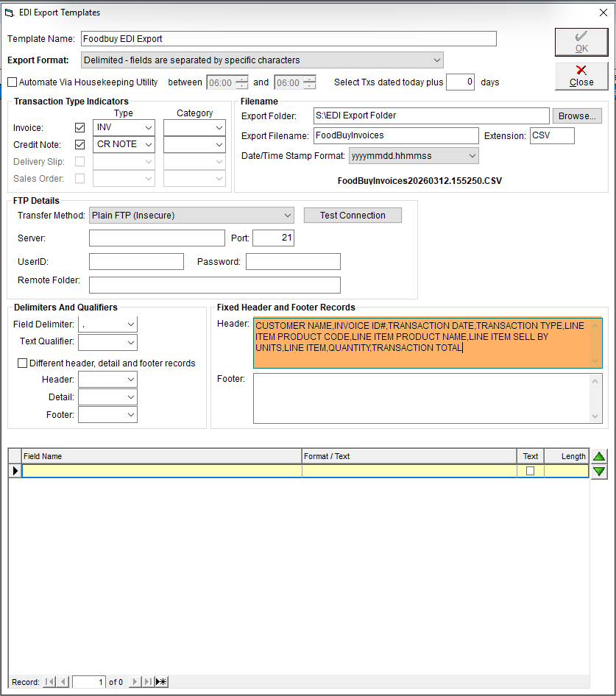Open the Invoice Category dropdown
This screenshot has height=696, width=616.
tap(219, 128)
